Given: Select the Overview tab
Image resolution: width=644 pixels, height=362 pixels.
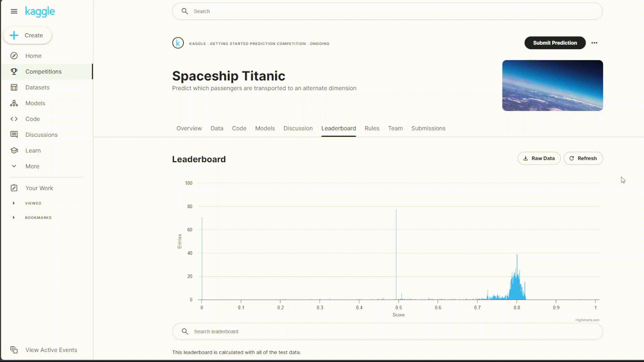Looking at the screenshot, I should pos(189,128).
